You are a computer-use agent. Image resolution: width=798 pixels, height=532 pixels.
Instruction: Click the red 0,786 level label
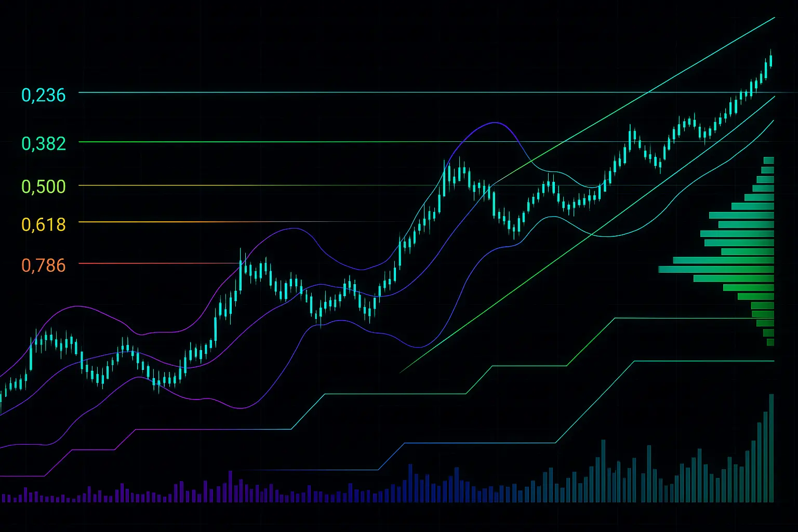click(44, 265)
